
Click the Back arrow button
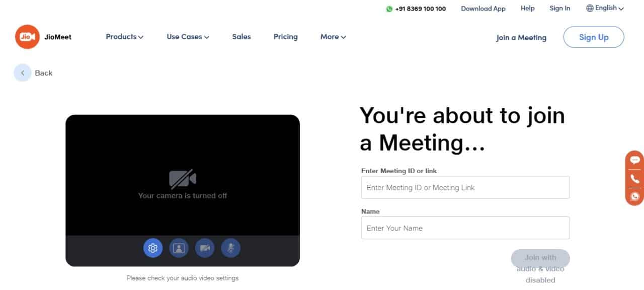(22, 73)
